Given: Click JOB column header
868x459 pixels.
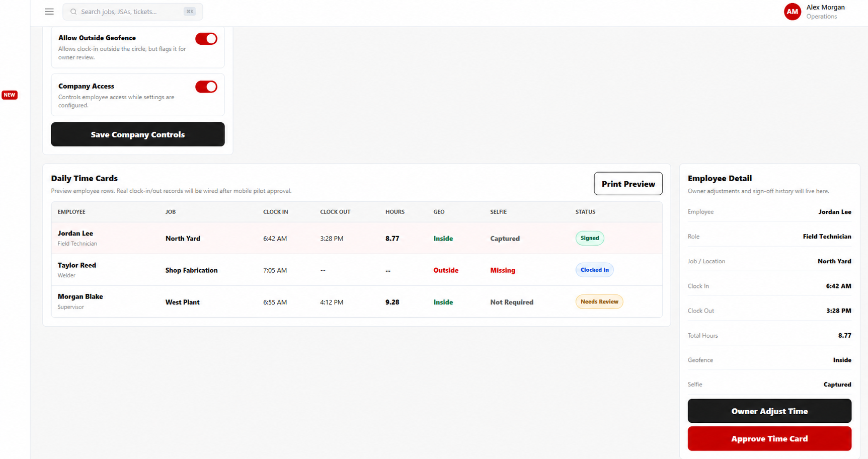Looking at the screenshot, I should [171, 212].
